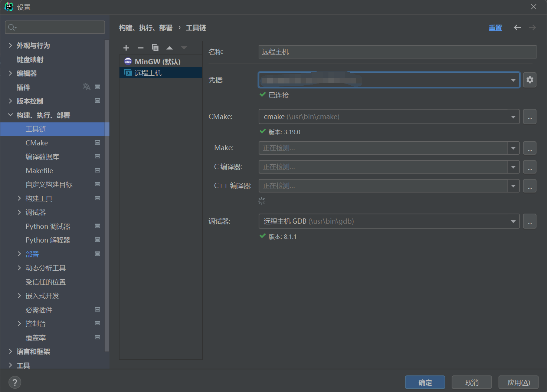Open the C 编译器 dropdown arrow
Screen dimensions: 547x392
click(x=513, y=167)
